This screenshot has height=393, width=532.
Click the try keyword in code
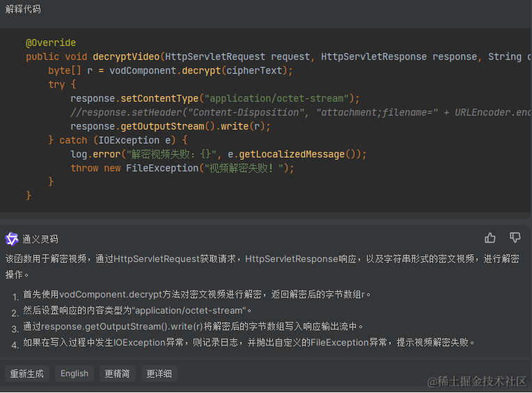coord(56,84)
